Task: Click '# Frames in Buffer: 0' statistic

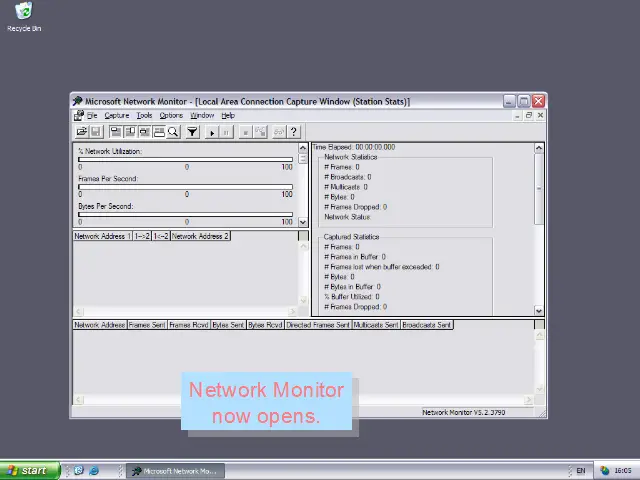Action: [355, 257]
